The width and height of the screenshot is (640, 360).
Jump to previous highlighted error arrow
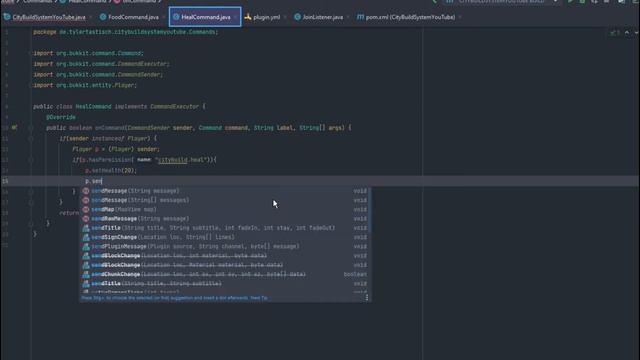pyautogui.click(x=627, y=33)
